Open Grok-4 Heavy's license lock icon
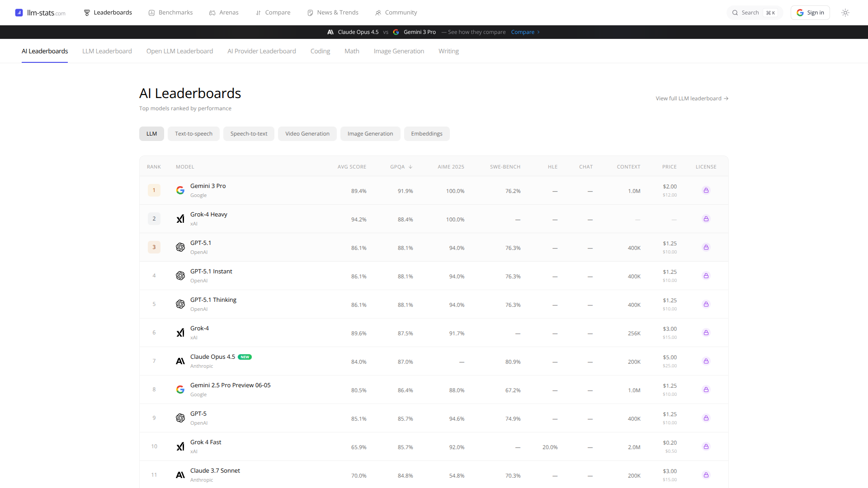Viewport: 868px width, 488px height. click(707, 219)
